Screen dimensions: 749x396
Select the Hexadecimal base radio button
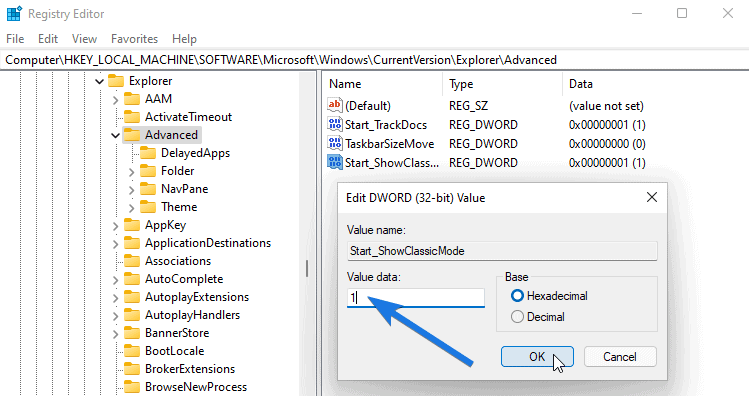[x=517, y=296]
